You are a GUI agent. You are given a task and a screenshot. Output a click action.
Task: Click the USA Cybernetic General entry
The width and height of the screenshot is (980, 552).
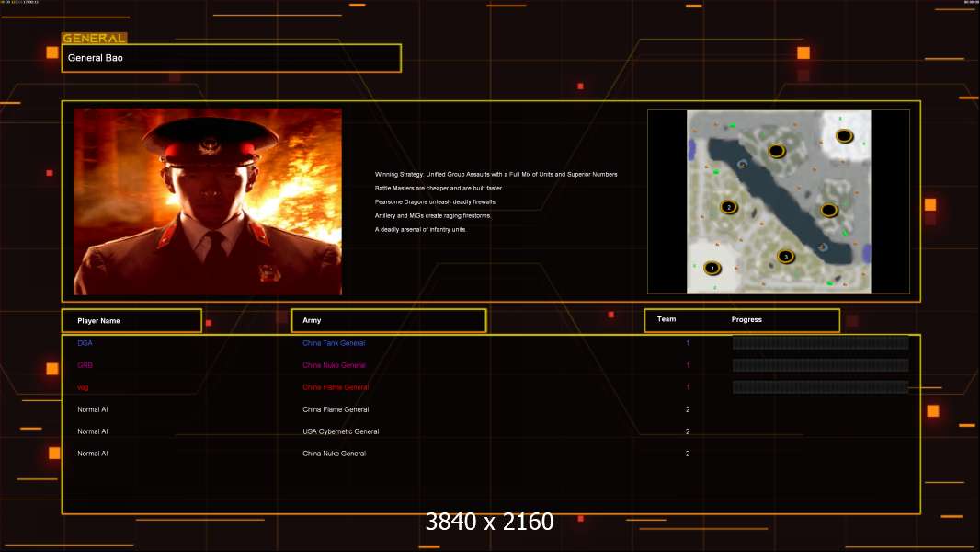click(341, 431)
